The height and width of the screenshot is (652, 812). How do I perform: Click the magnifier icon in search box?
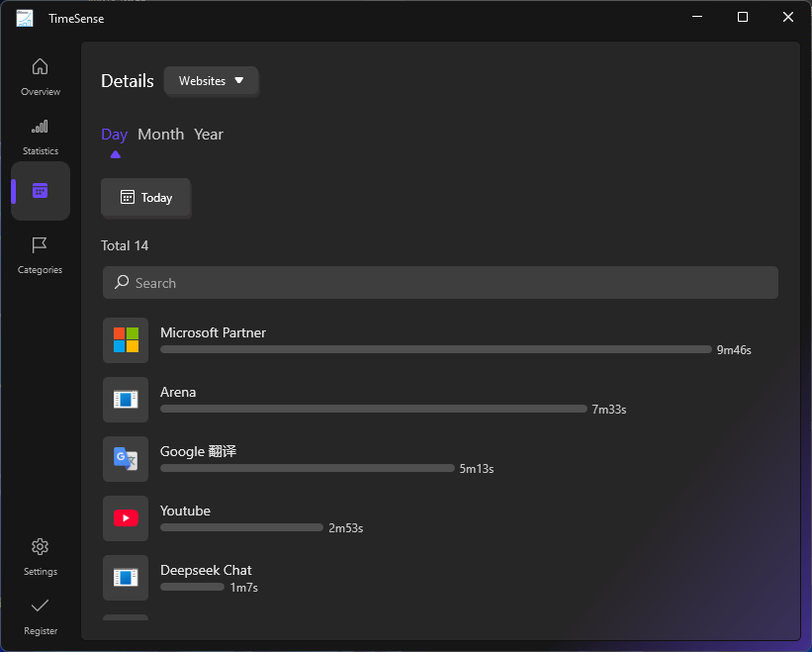(x=122, y=282)
